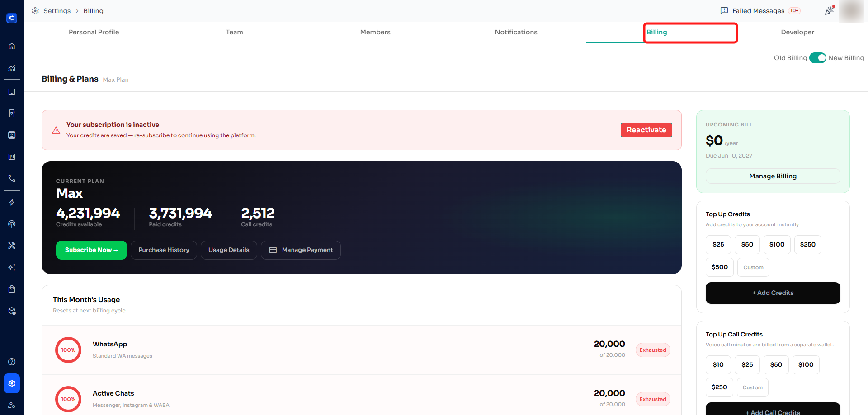This screenshot has width=868, height=415.
Task: Select the $50 call credits option
Action: pyautogui.click(x=776, y=365)
